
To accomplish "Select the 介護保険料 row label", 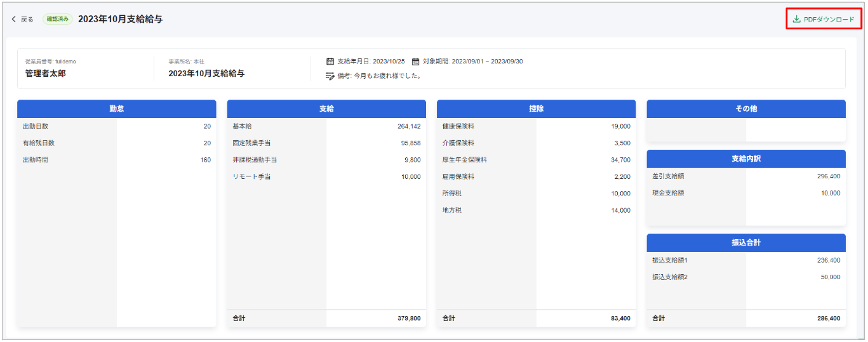I will (x=458, y=143).
